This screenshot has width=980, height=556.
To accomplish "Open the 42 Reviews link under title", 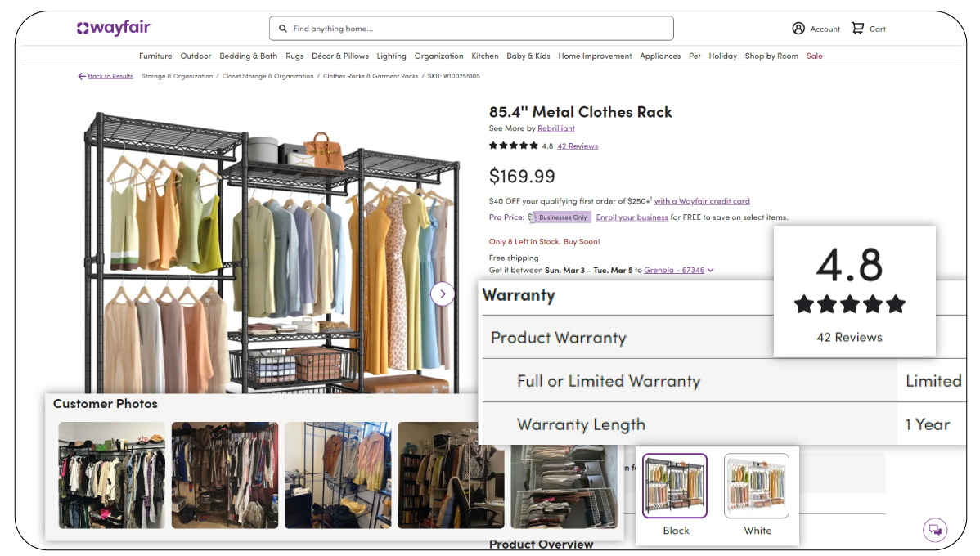I will (x=578, y=146).
